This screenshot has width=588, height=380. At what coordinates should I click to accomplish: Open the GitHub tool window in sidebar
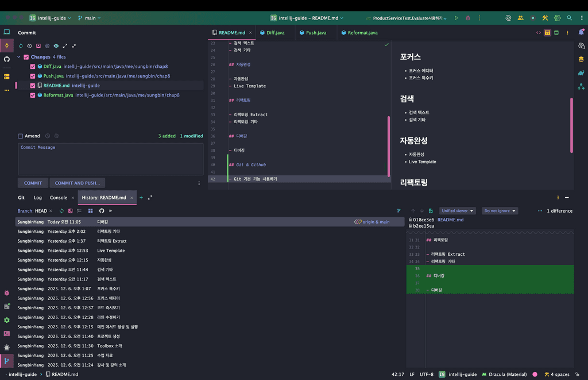coord(7,59)
